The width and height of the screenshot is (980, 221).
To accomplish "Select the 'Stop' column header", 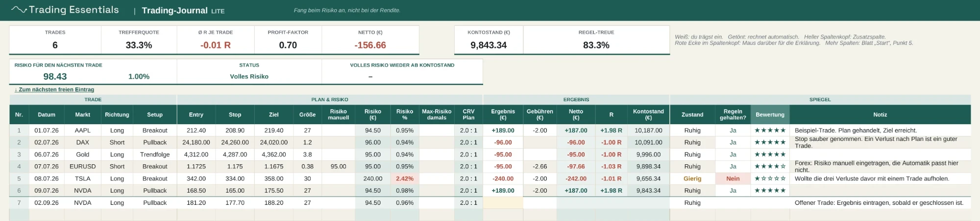I will tap(235, 114).
